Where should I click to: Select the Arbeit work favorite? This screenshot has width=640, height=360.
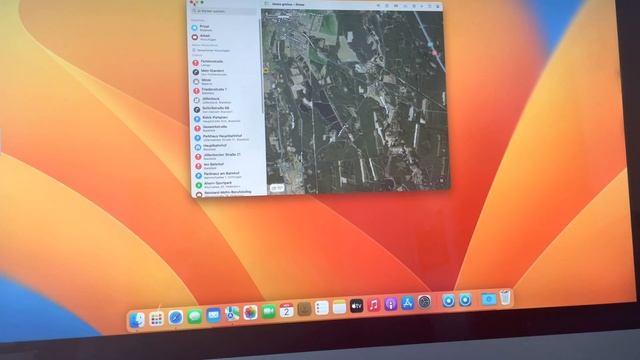click(x=224, y=37)
